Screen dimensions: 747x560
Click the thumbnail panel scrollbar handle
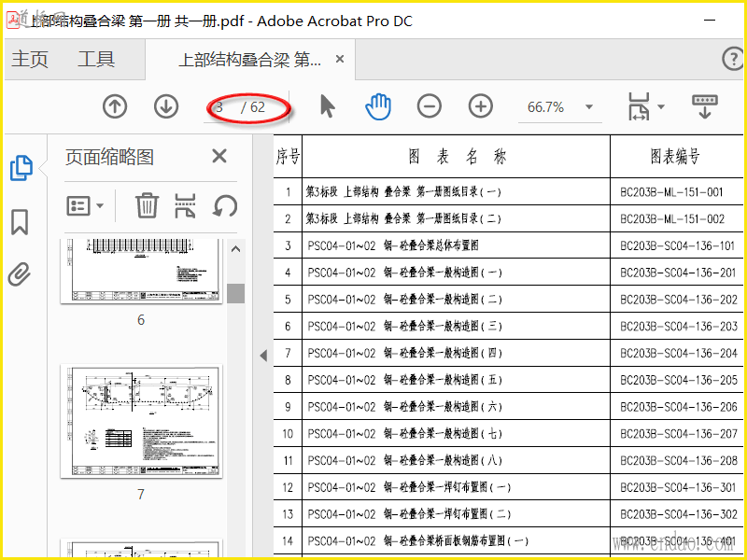pyautogui.click(x=236, y=293)
